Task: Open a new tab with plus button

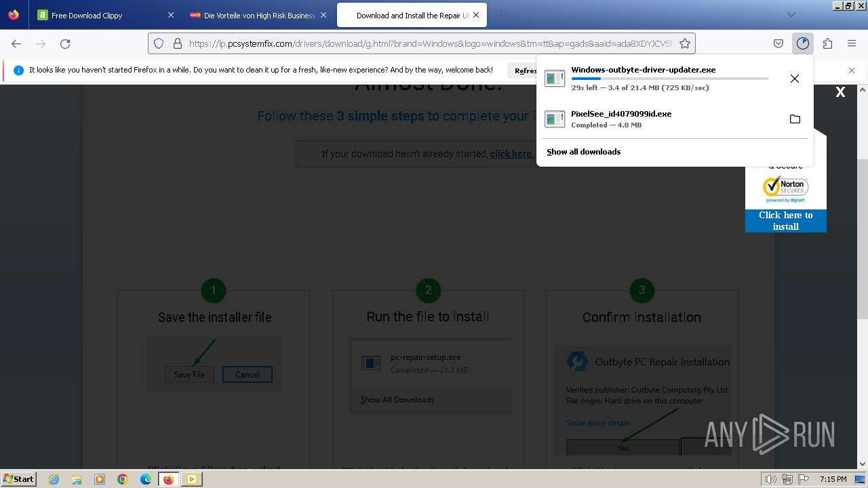Action: (501, 15)
